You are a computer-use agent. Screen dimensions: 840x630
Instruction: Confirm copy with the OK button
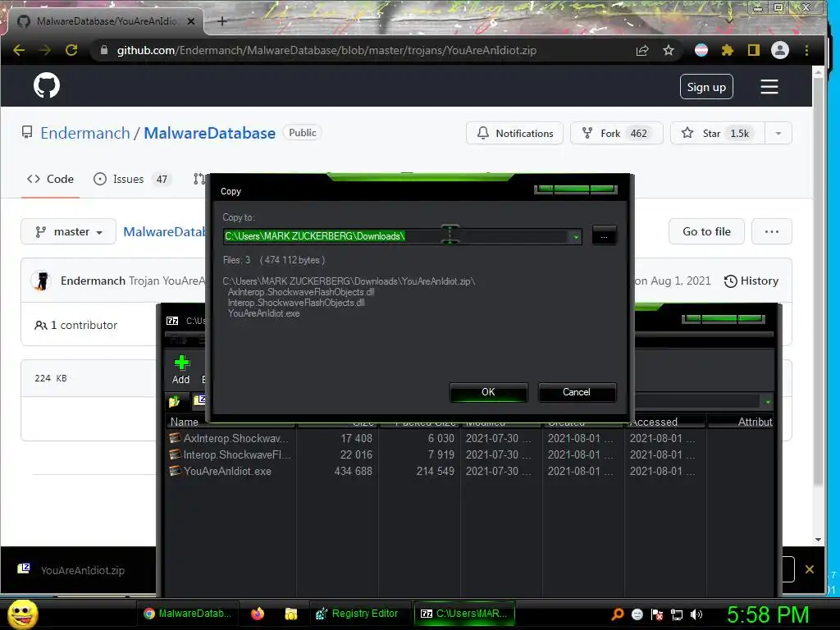[x=489, y=392]
